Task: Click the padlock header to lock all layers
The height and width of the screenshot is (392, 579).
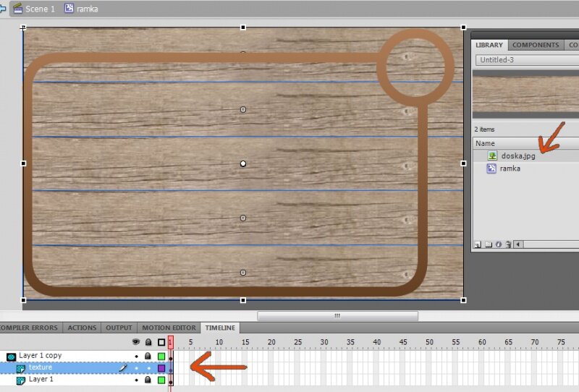Action: [148, 342]
